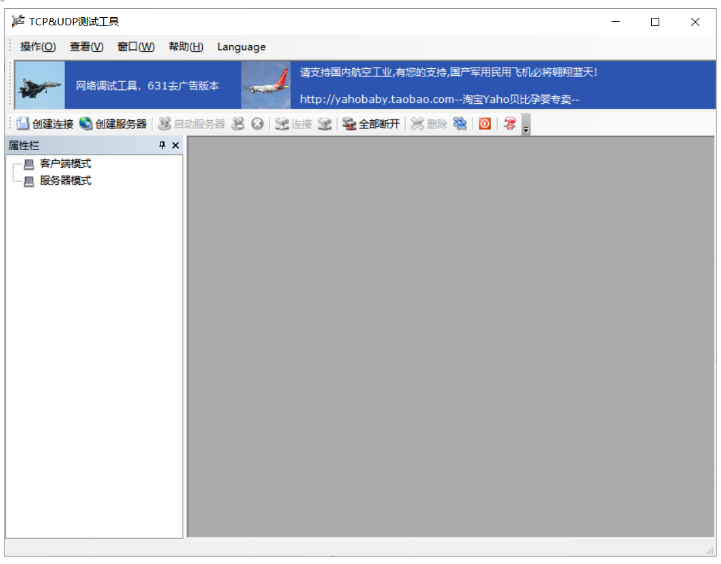Viewport: 721px width, 564px height.
Task: Click the 创建连接 (Create Connection) toolbar button
Action: (x=45, y=124)
